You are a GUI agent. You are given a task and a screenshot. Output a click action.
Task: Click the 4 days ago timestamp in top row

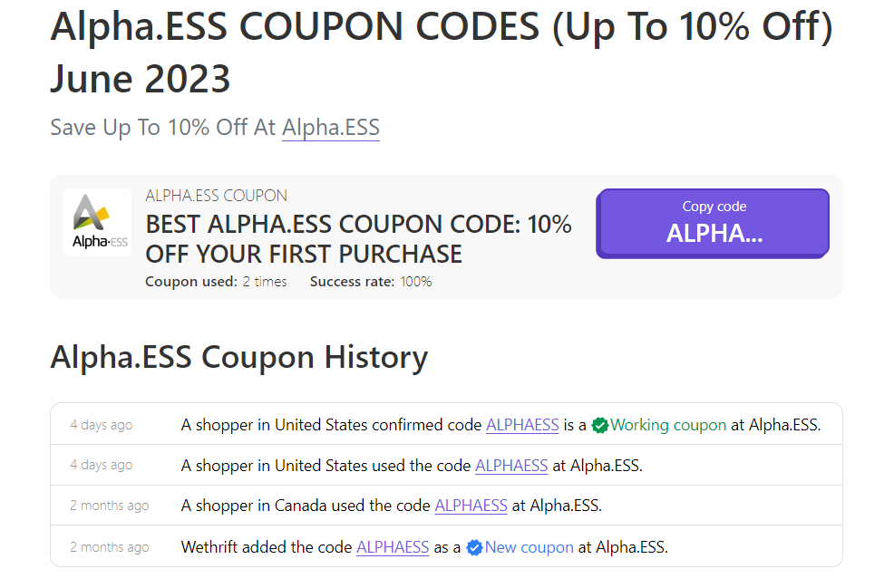point(101,424)
